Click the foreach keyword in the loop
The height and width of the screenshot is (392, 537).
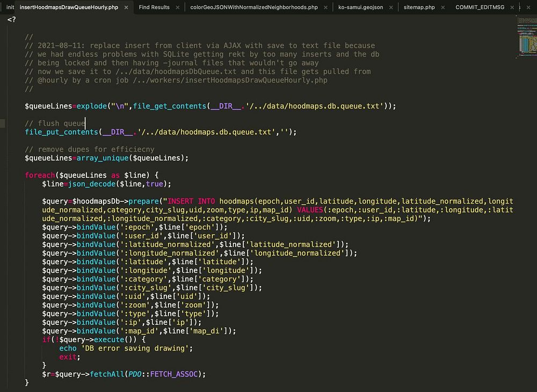point(39,175)
